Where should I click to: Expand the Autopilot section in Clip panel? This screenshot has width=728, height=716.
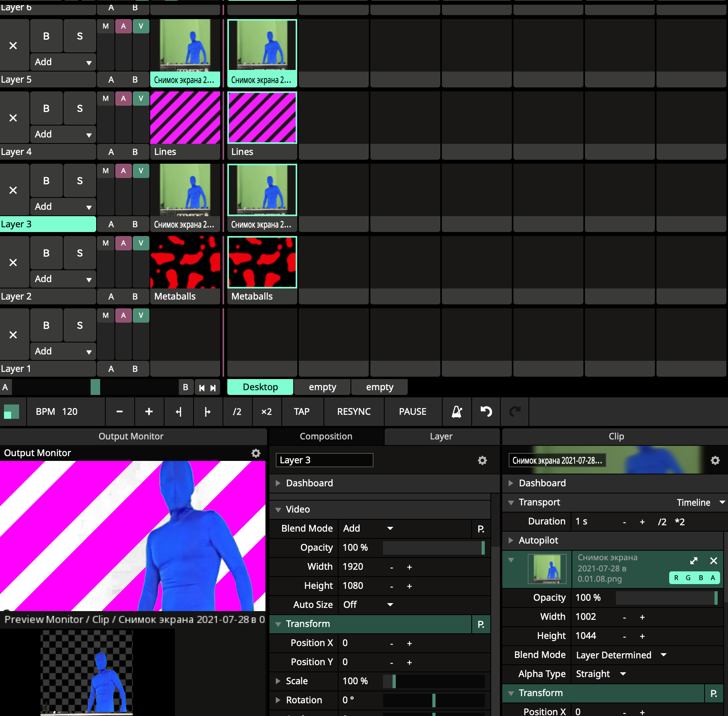(511, 540)
